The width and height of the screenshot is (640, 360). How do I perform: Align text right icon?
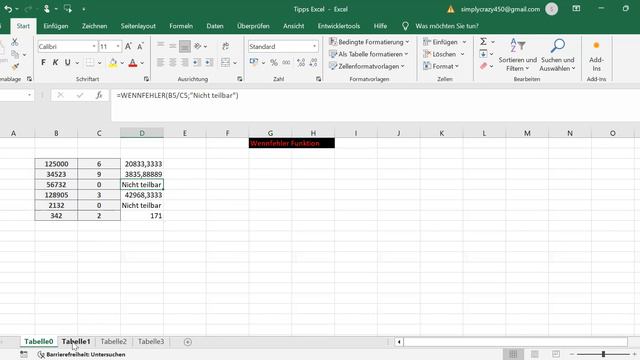[x=185, y=62]
